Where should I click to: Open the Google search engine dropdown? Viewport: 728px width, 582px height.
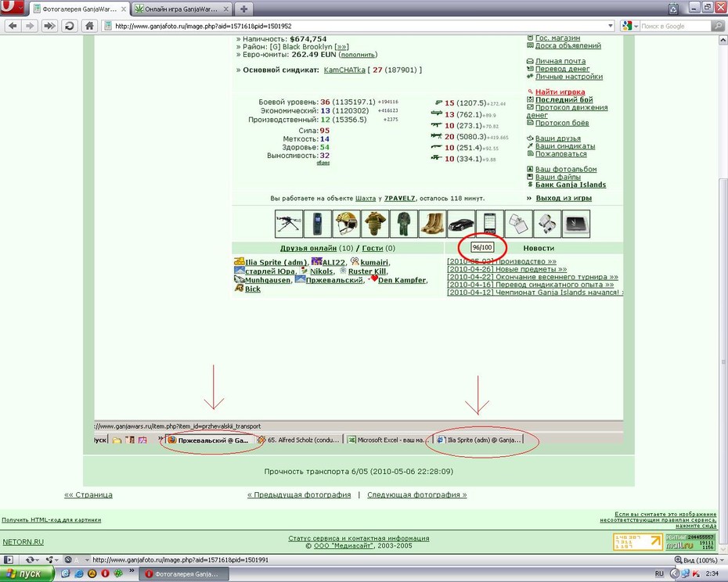tap(629, 27)
